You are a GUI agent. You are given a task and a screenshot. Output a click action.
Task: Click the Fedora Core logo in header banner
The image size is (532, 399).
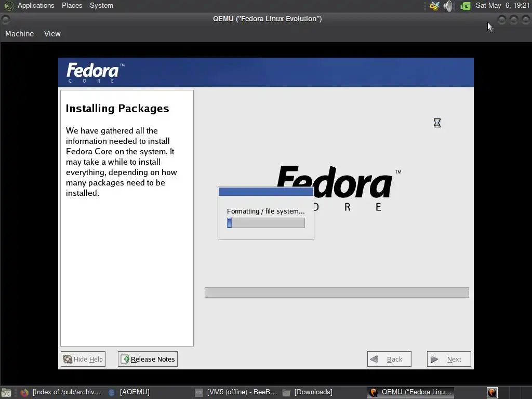click(96, 73)
